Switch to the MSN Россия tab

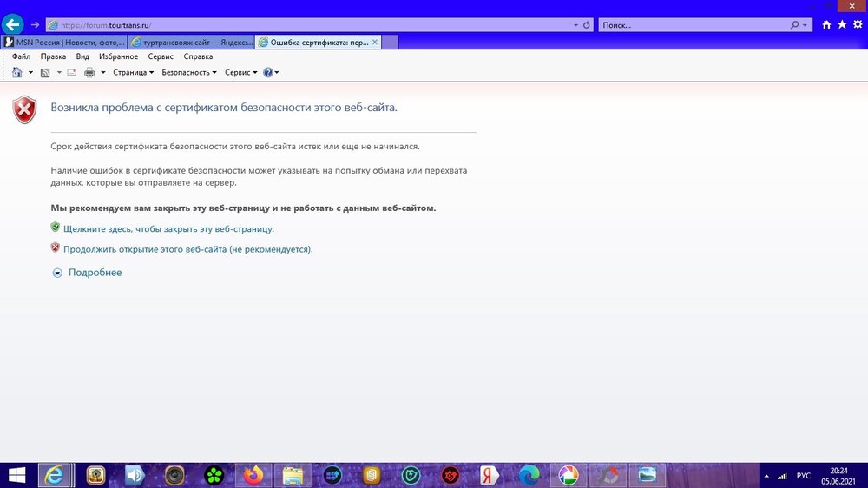tap(65, 42)
